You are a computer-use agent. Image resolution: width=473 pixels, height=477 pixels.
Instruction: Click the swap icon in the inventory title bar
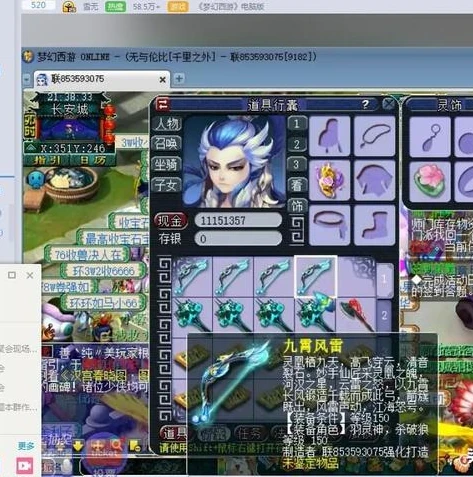pyautogui.click(x=163, y=104)
